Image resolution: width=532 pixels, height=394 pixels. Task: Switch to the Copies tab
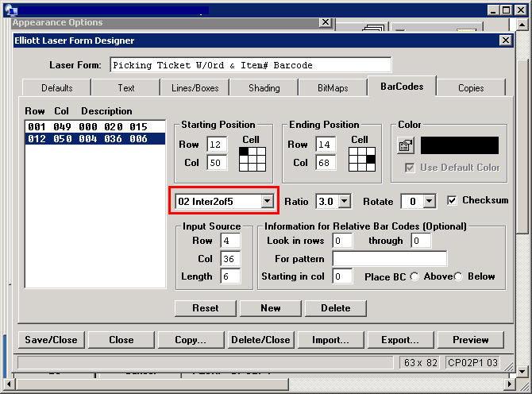click(471, 88)
